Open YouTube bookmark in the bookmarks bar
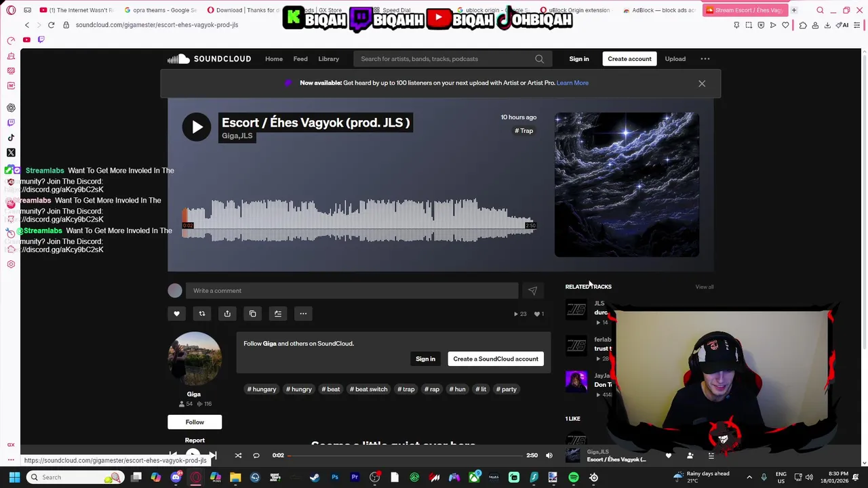 [26, 40]
